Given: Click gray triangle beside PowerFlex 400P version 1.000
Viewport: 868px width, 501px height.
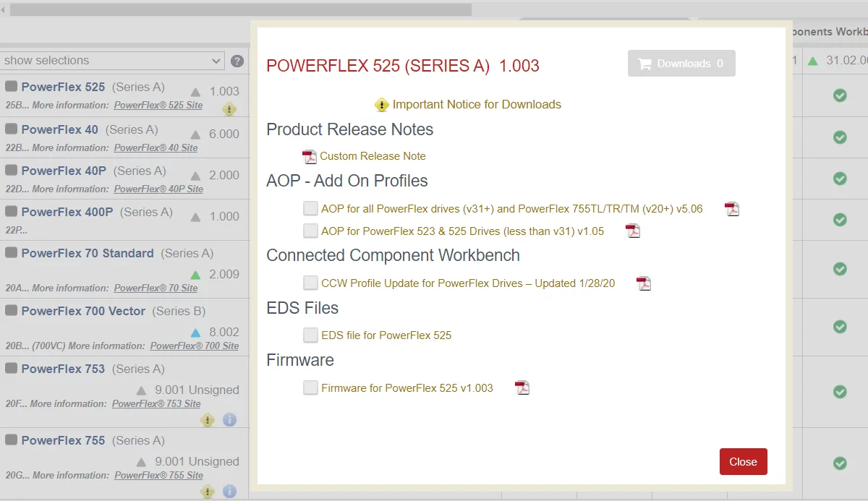Looking at the screenshot, I should tap(195, 217).
